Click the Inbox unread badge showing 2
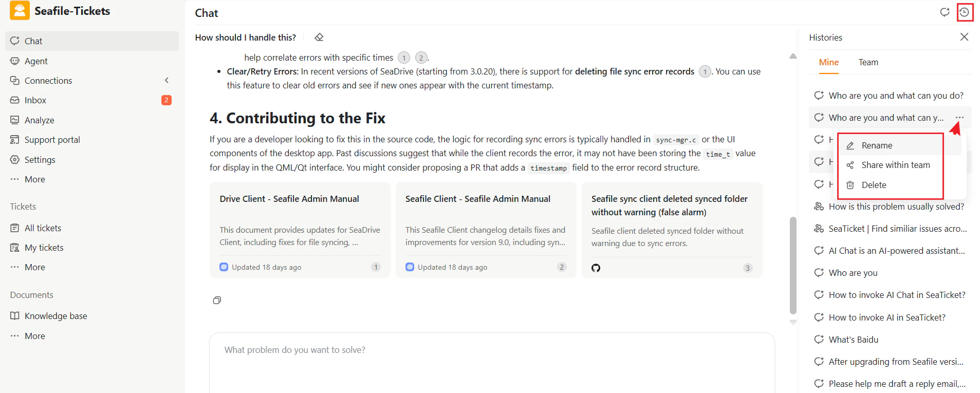 click(167, 100)
